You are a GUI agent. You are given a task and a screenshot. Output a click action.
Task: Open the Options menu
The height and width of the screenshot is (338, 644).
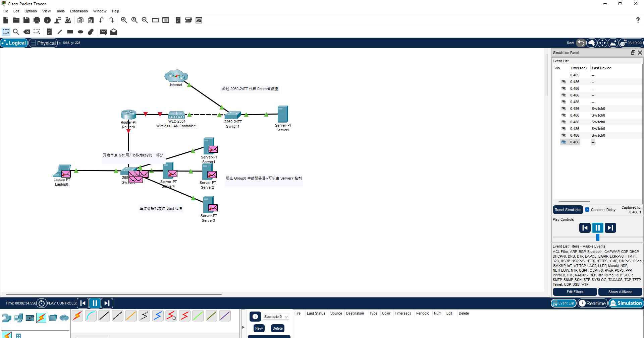coord(31,11)
